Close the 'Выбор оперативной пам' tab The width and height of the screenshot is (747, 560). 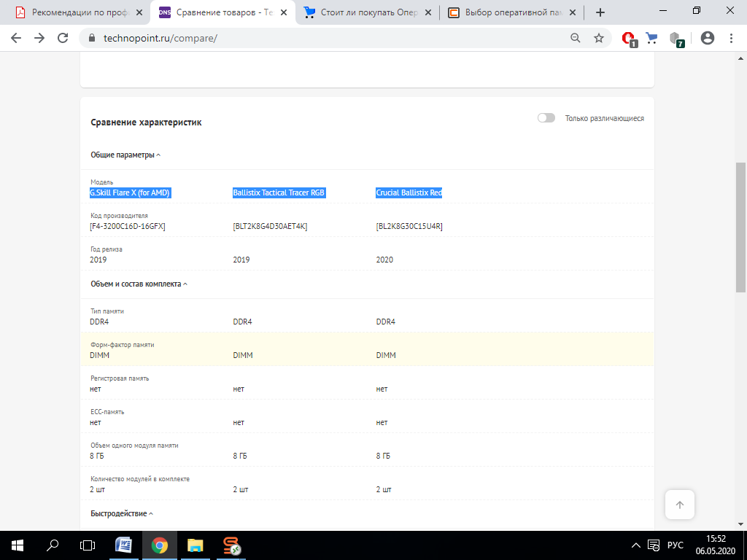tap(573, 13)
